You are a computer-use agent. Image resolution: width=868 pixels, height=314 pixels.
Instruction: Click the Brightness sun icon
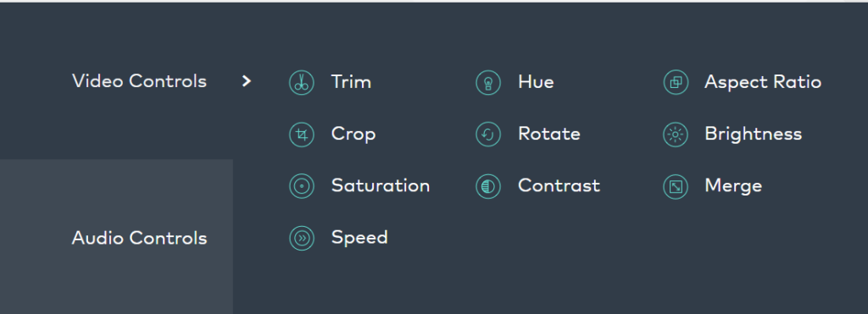click(x=676, y=135)
